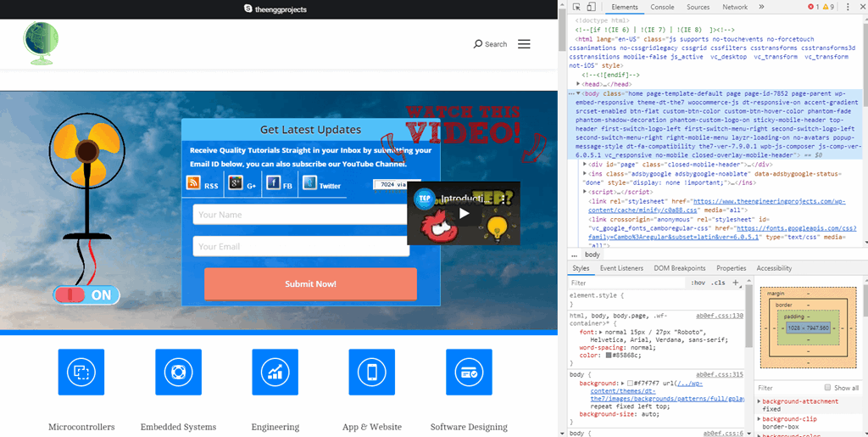Expand the head element node
The height and width of the screenshot is (437, 868).
(x=579, y=85)
